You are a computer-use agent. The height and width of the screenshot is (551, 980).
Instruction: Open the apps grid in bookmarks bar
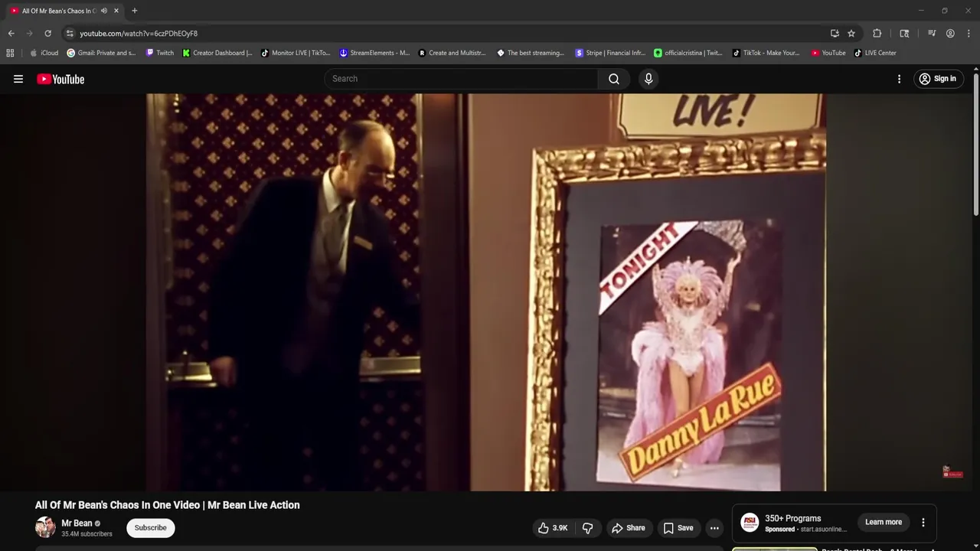(x=10, y=53)
